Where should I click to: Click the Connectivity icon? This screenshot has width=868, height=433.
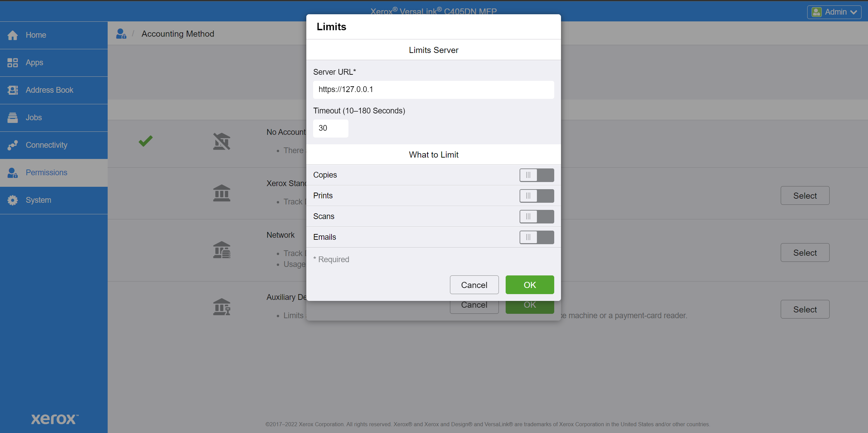[13, 145]
